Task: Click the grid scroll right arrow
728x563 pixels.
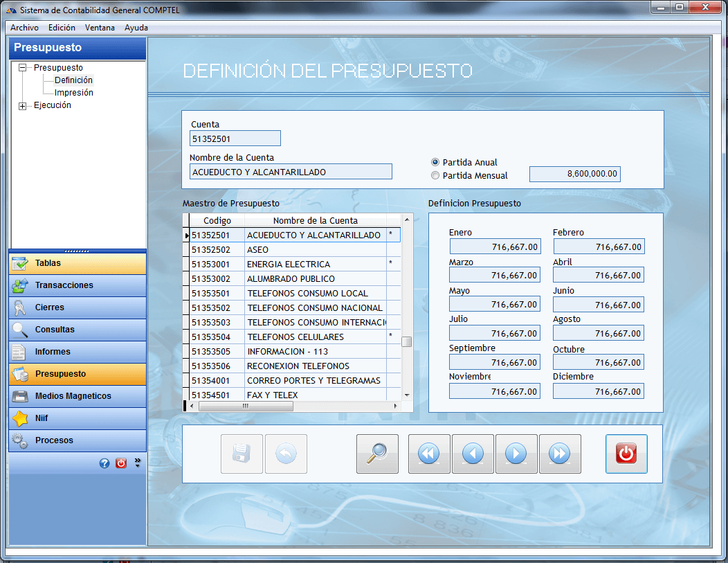Action: coord(396,406)
